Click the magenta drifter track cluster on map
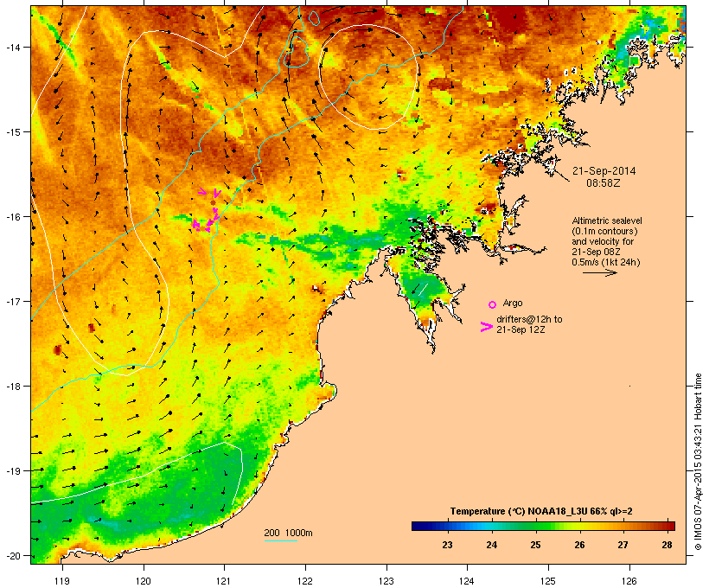 coord(208,211)
